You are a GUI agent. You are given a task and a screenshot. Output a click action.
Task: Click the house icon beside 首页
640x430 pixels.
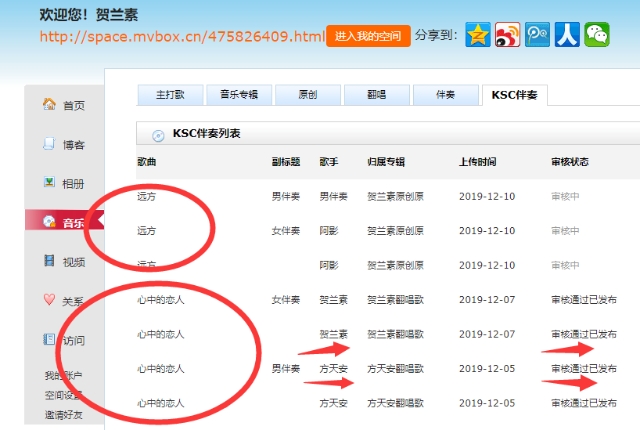point(49,105)
